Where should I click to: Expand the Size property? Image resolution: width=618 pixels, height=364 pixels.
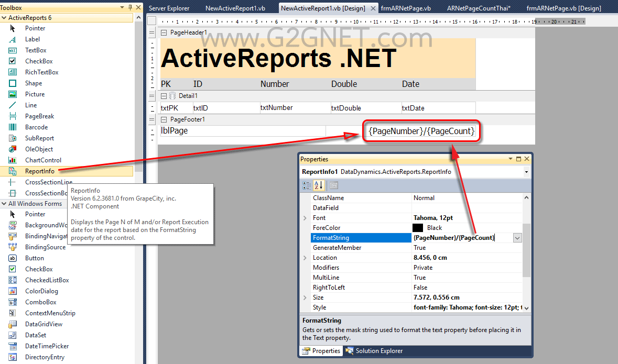305,297
